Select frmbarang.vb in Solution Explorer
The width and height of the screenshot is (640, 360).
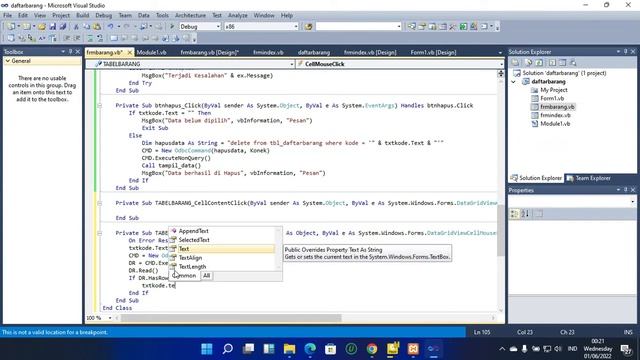click(x=557, y=107)
